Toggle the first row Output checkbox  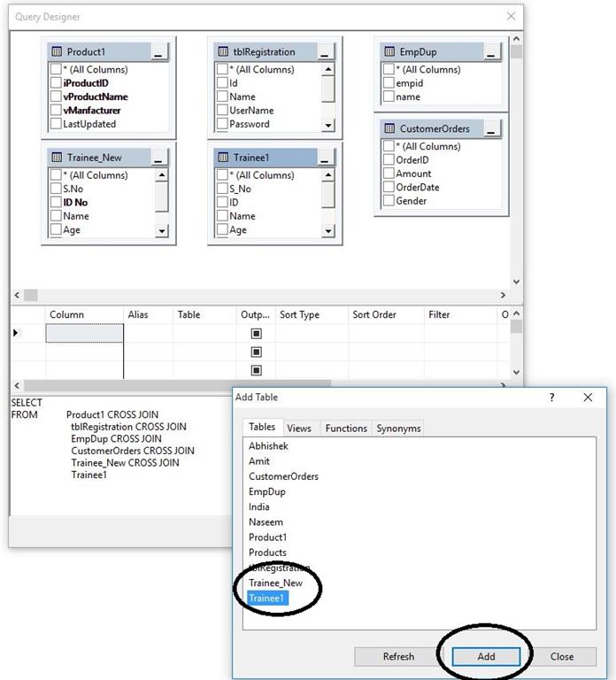point(256,334)
